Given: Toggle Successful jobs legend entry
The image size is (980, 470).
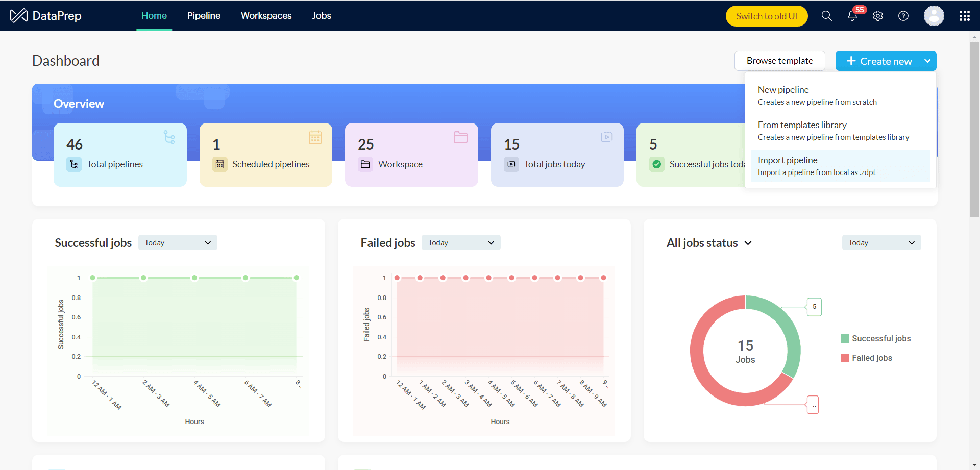Looking at the screenshot, I should [x=875, y=338].
